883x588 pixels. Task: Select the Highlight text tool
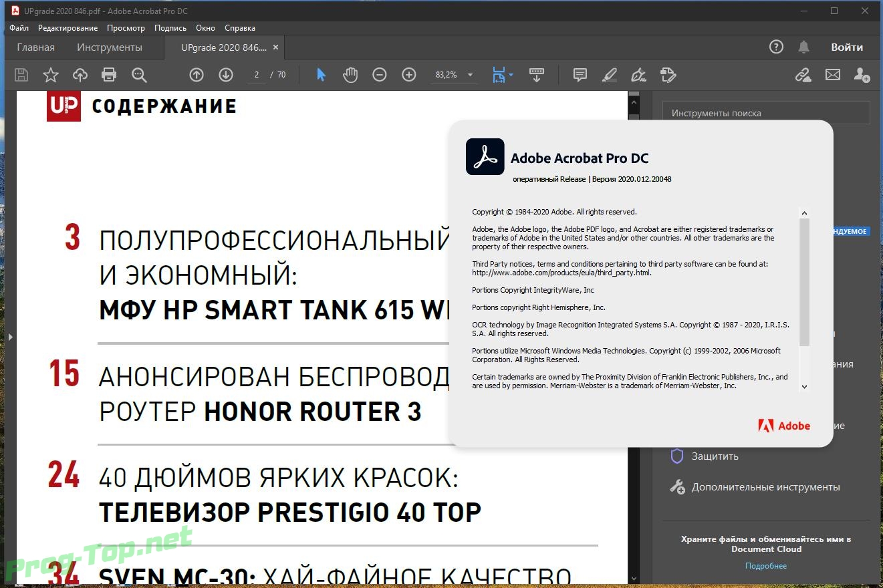(610, 75)
